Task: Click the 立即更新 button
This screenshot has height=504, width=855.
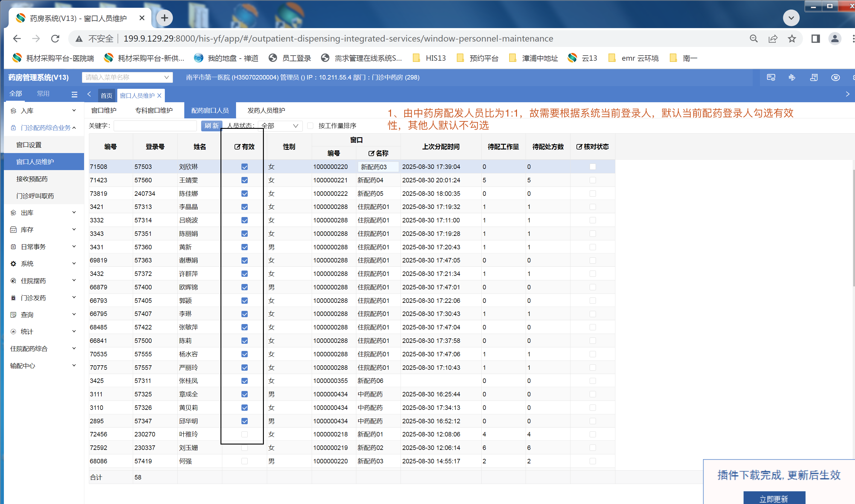Action: [774, 499]
